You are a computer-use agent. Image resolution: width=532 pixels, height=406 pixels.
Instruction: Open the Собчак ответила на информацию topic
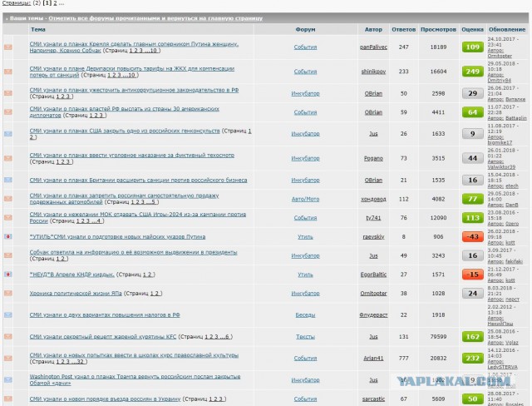(133, 252)
